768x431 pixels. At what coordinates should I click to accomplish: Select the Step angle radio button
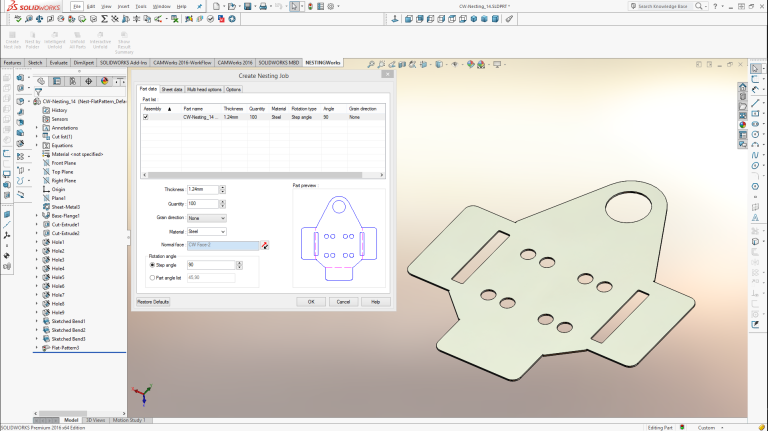coord(152,265)
